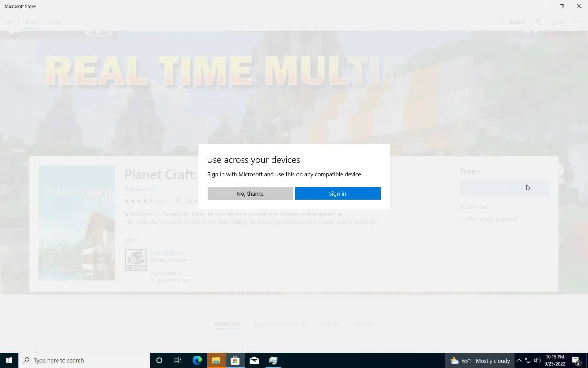Viewport: 588px width, 368px height.
Task: Open the Home tab
Action: pos(30,22)
